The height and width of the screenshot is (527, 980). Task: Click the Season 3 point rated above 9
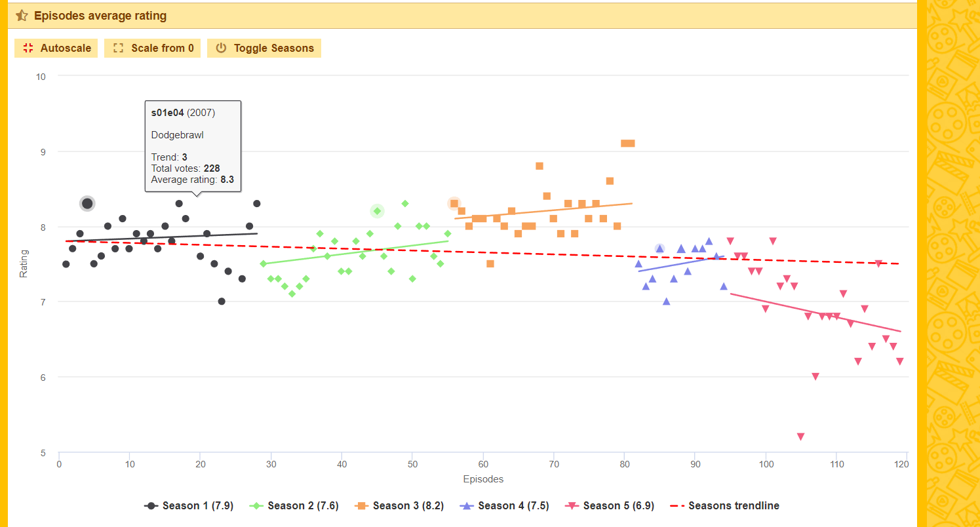point(628,142)
